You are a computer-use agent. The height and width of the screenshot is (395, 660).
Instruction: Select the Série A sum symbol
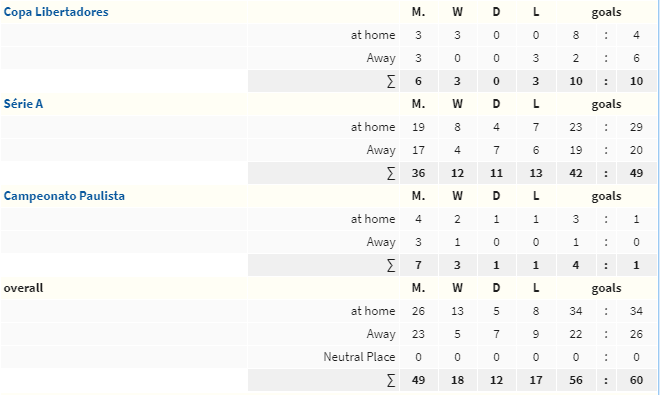tap(391, 173)
